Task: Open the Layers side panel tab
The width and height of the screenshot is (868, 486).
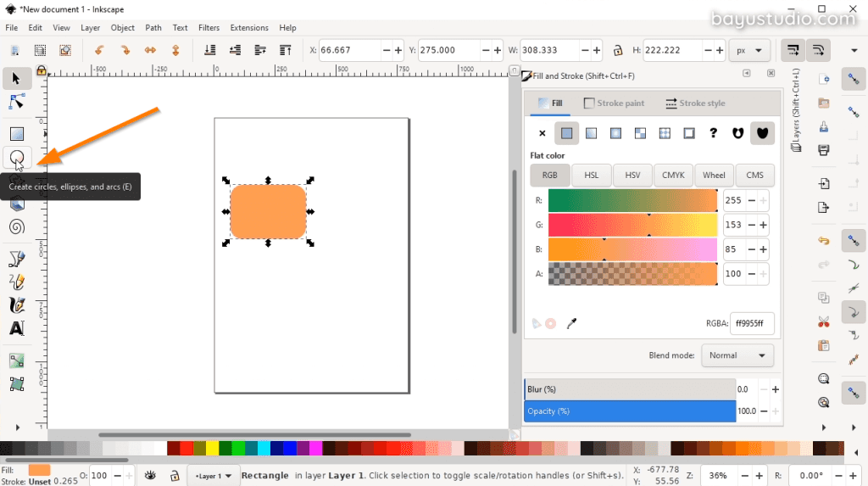Action: 796,109
